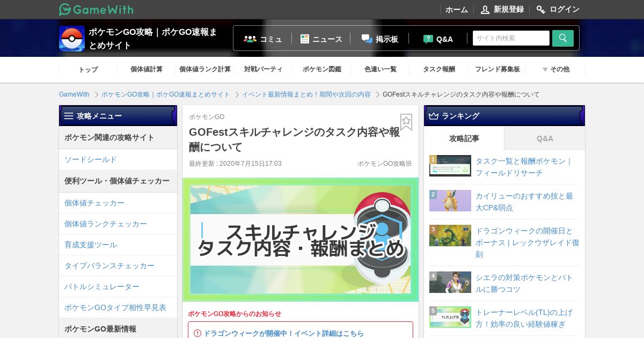Click the ランキング crown icon
Image resolution: width=644 pixels, height=338 pixels.
(x=434, y=116)
